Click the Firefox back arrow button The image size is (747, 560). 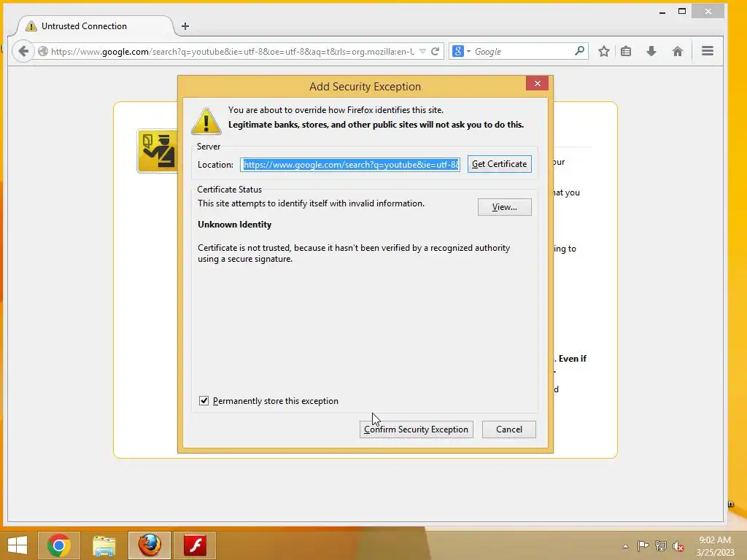point(23,52)
